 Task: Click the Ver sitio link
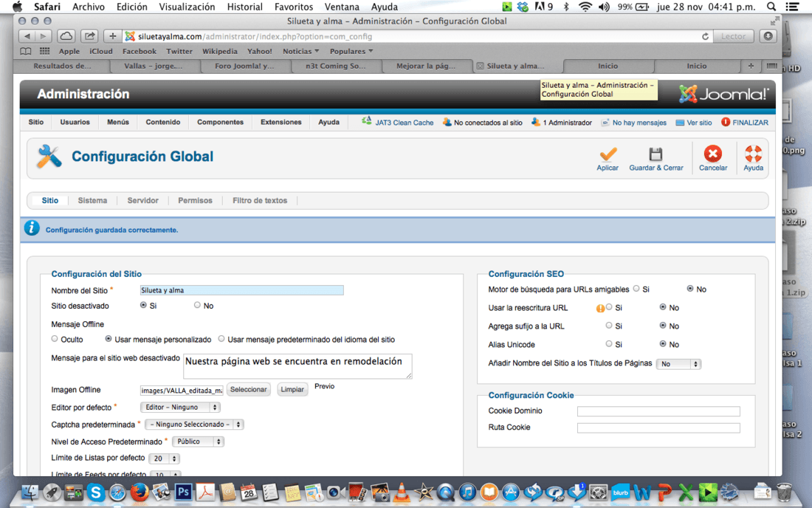tap(699, 123)
